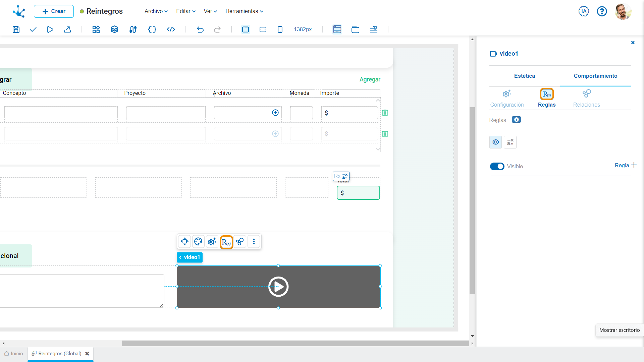This screenshot has width=644, height=362.
Task: Delete the second grid row
Action: point(385,134)
